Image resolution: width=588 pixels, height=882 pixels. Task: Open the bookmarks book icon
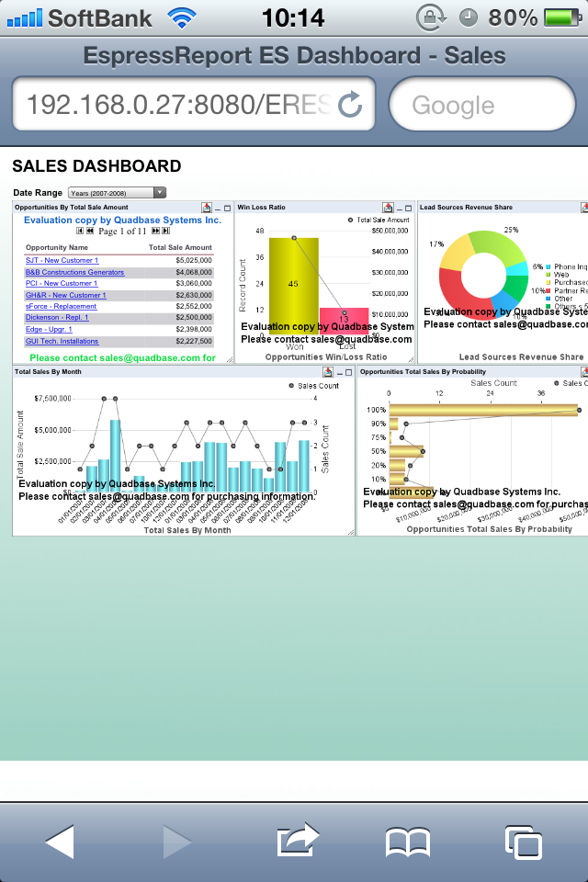[x=408, y=842]
